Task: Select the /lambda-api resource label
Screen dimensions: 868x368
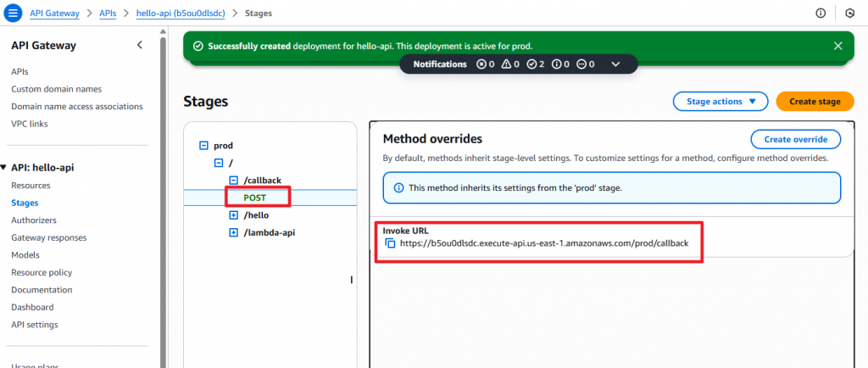Action: click(270, 232)
